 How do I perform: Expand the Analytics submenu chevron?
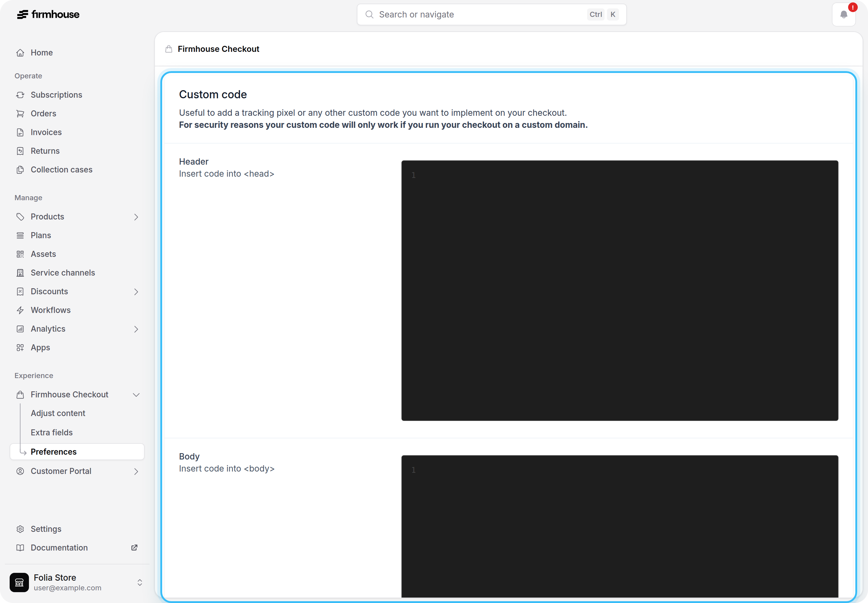click(x=136, y=329)
